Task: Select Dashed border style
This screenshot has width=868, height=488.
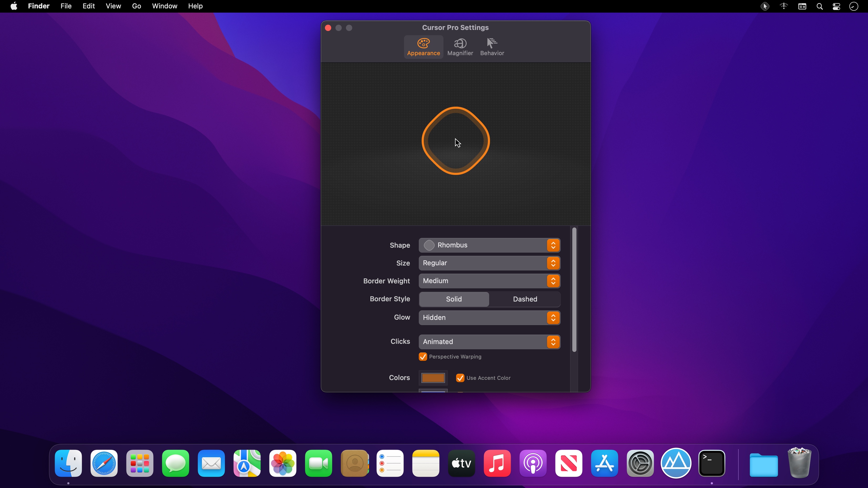Action: tap(525, 299)
